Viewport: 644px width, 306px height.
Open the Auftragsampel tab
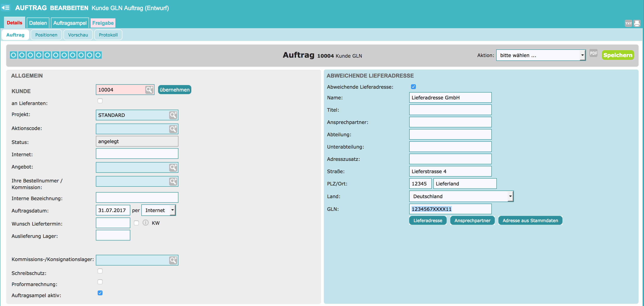click(x=70, y=23)
